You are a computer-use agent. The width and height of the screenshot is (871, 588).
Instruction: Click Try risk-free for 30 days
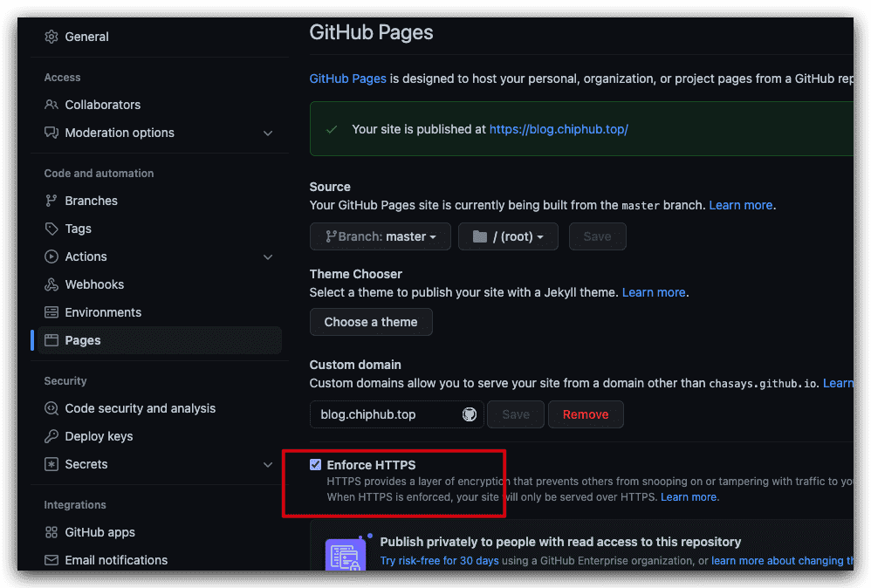439,561
